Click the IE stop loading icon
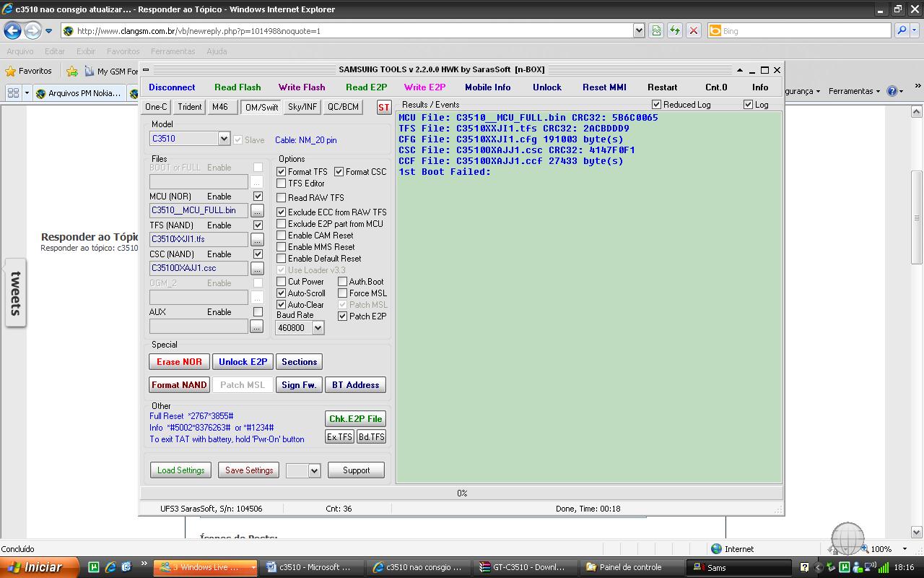This screenshot has height=578, width=924. coord(694,30)
